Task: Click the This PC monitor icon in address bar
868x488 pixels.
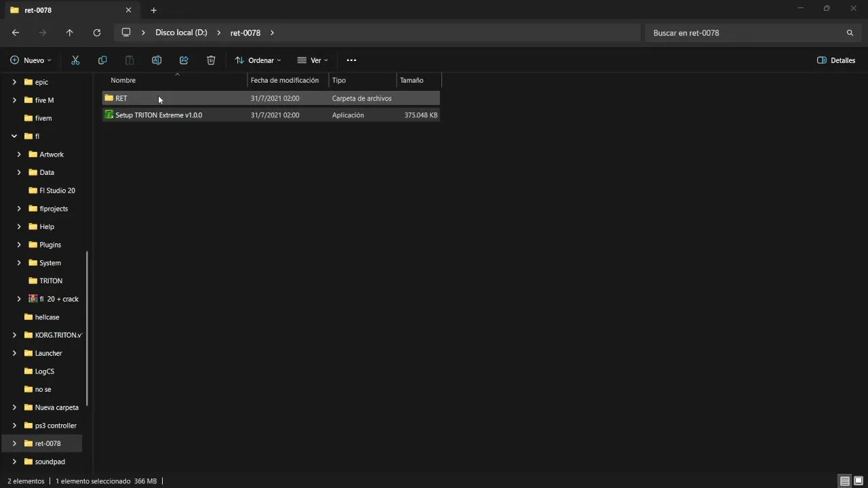Action: pos(126,33)
